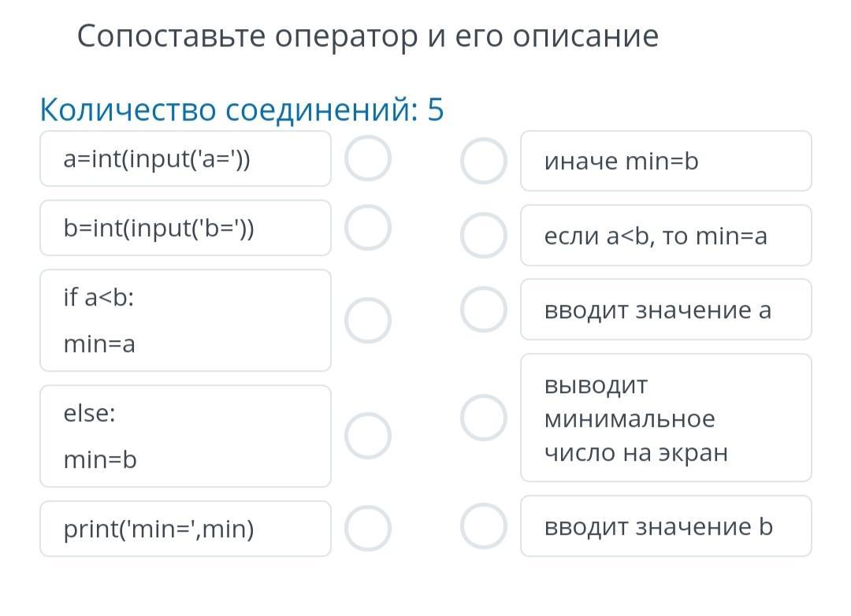The width and height of the screenshot is (851, 616).
Task: Click the print('min=',min) operator card
Action: [185, 529]
